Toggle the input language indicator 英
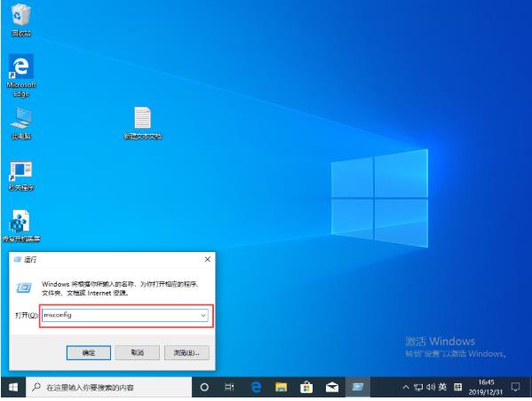 tap(442, 387)
